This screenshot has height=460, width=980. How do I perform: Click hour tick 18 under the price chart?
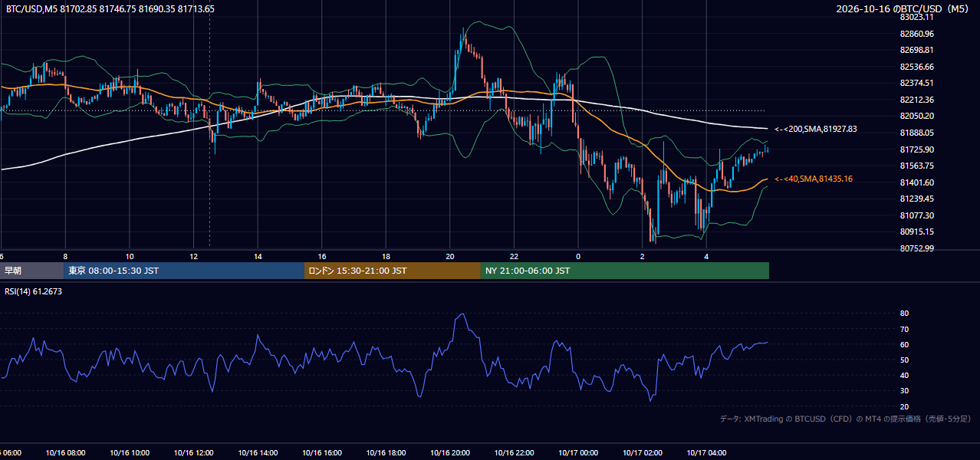point(386,256)
